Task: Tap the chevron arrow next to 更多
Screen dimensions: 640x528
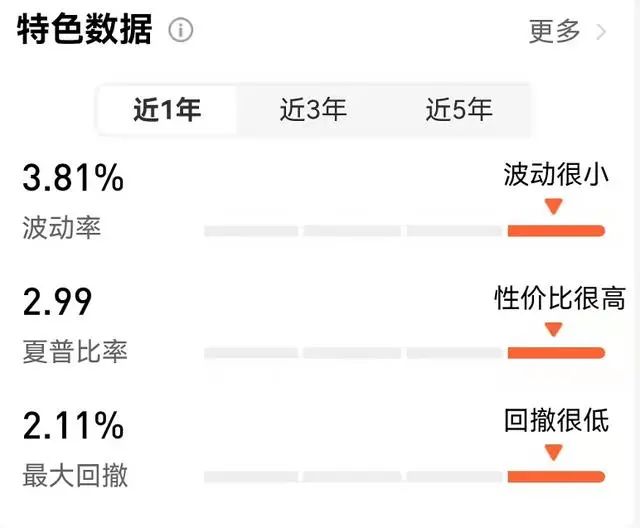Action: coord(601,32)
